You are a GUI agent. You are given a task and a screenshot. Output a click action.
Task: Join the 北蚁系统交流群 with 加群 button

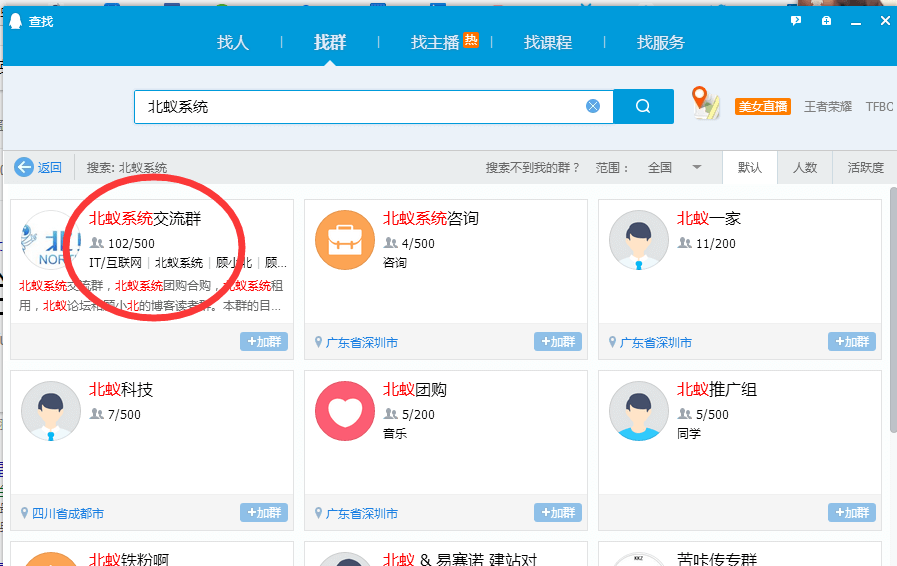pyautogui.click(x=263, y=342)
